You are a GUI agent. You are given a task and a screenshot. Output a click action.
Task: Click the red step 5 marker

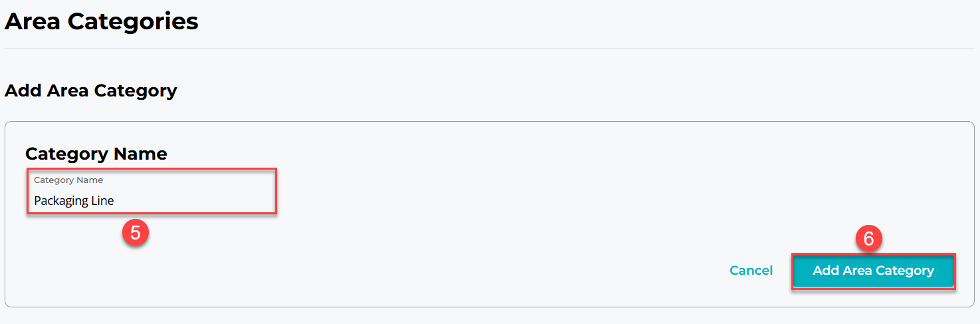135,233
